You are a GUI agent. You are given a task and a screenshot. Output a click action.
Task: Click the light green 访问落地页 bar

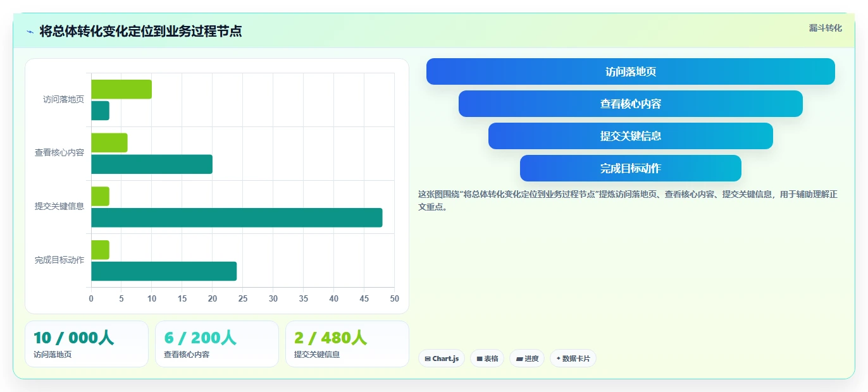click(121, 89)
